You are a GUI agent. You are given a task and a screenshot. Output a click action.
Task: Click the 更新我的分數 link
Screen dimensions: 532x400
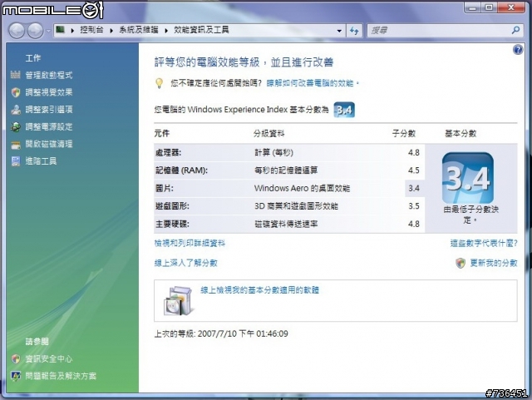[x=494, y=263]
